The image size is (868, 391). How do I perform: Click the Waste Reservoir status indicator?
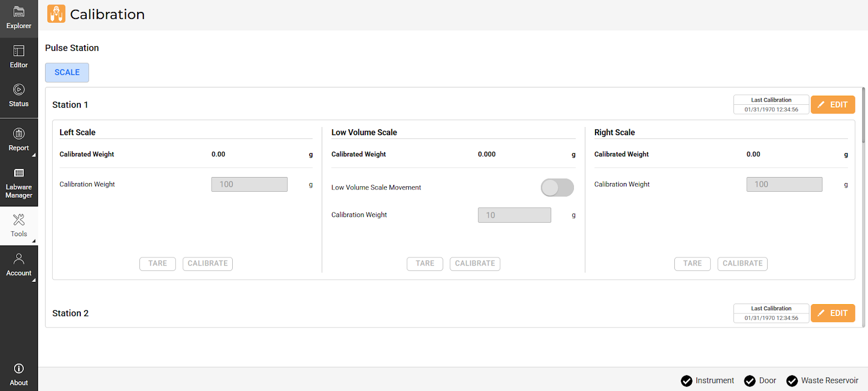(792, 381)
